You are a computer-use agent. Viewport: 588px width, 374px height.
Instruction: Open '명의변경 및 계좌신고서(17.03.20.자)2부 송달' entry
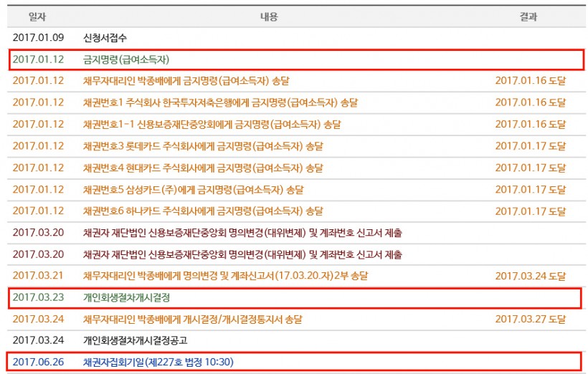click(x=225, y=276)
